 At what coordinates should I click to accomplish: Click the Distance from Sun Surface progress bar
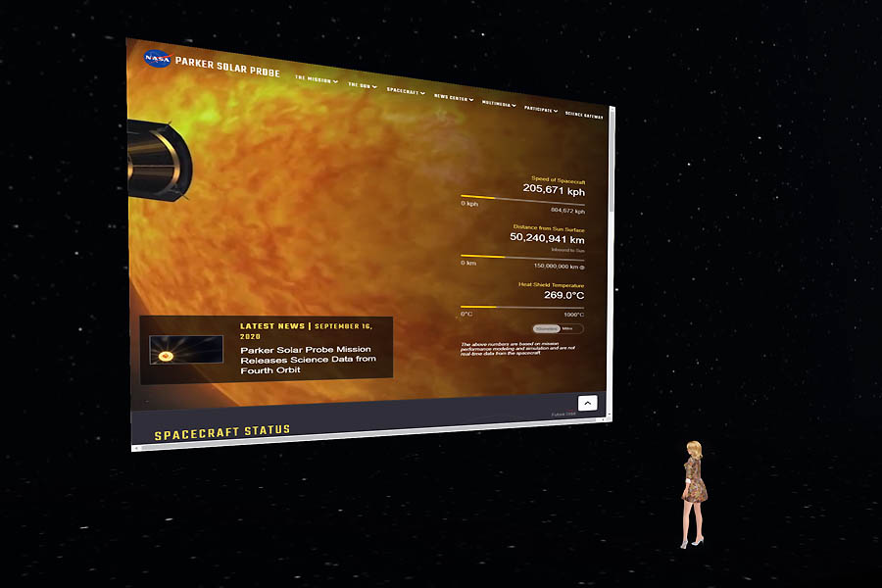click(522, 258)
